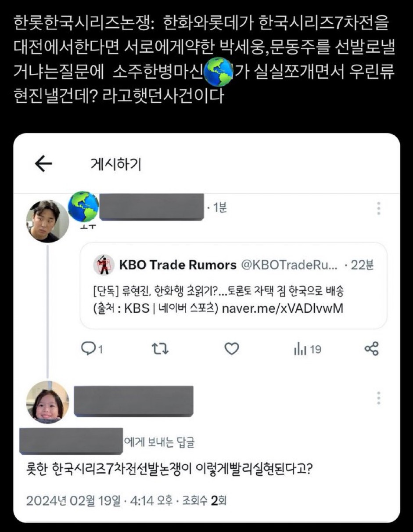Tap the retweet icon
The height and width of the screenshot is (532, 413).
pyautogui.click(x=160, y=349)
